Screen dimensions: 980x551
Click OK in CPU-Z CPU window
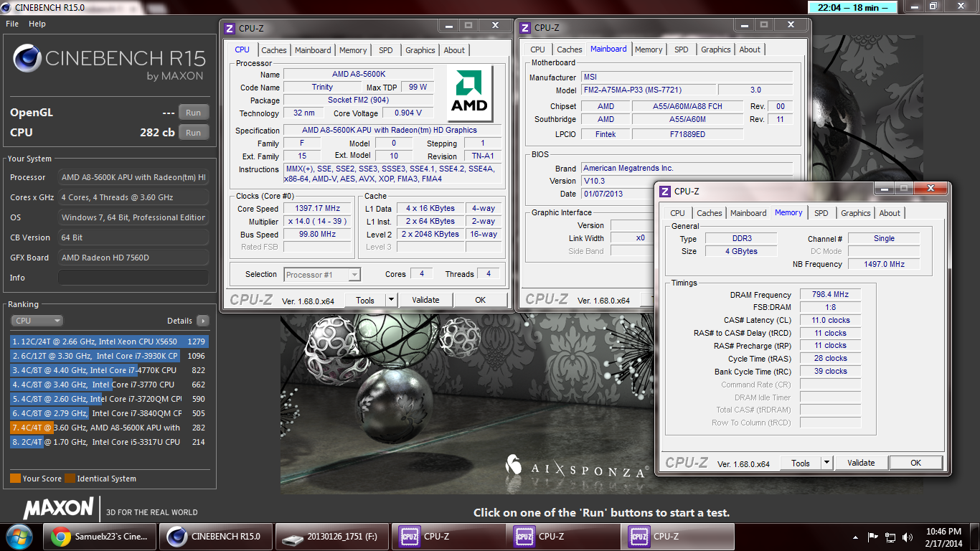(x=481, y=300)
